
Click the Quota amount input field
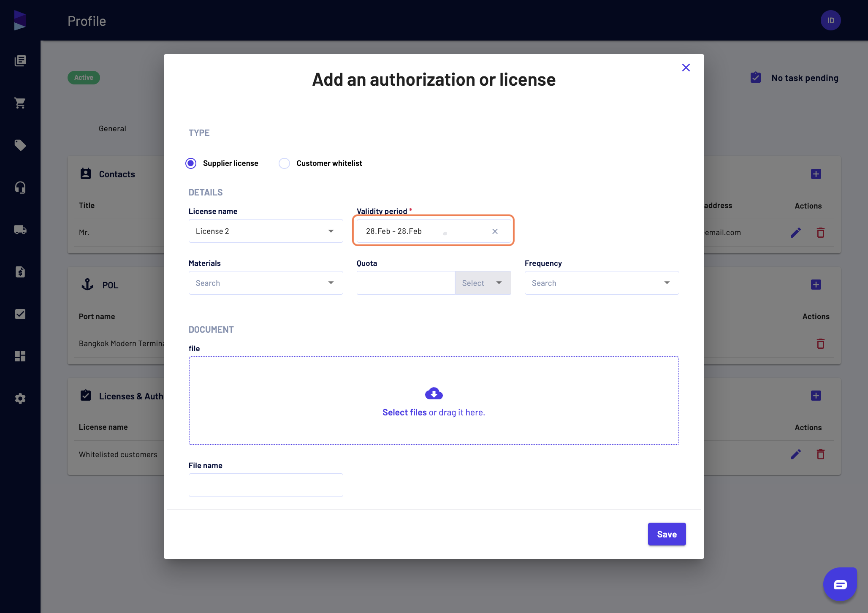pos(406,283)
